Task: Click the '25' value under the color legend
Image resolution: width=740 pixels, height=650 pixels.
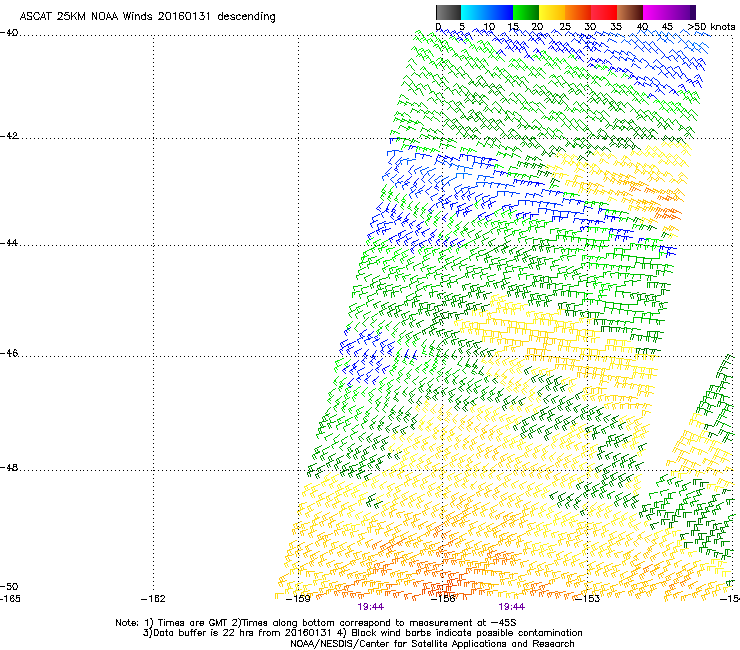Action: click(565, 27)
